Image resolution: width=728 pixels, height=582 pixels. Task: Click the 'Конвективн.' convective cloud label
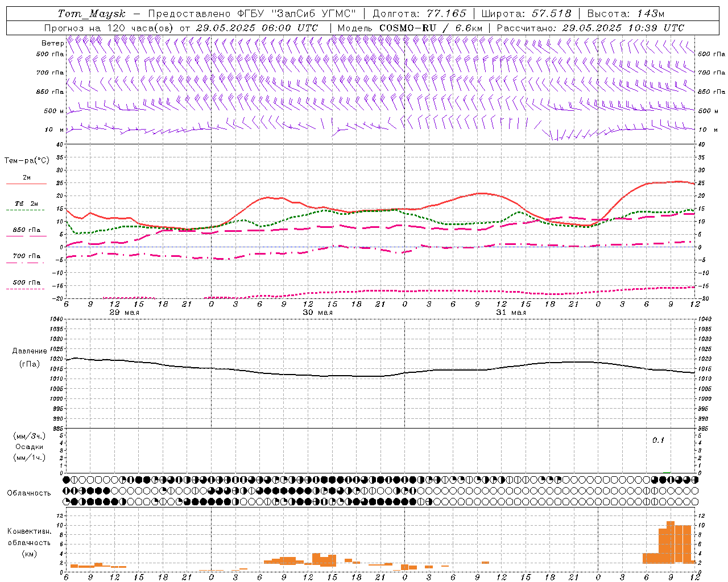29,531
